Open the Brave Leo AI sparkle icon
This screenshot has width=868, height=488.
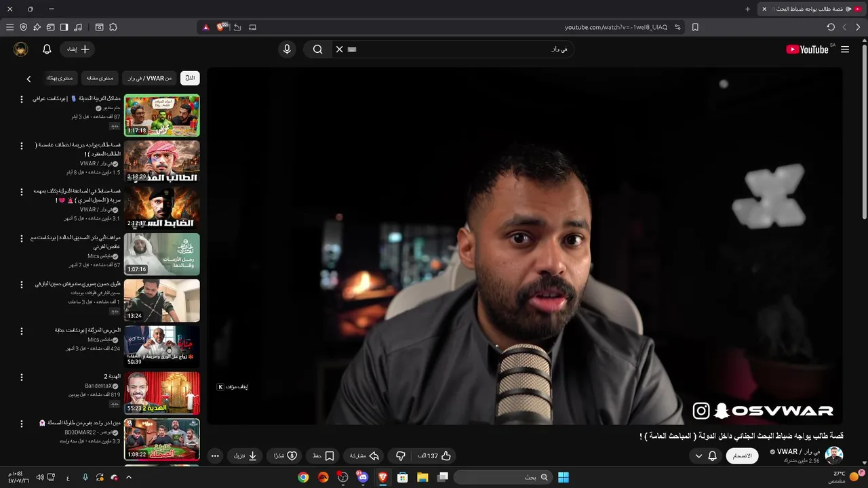pyautogui.click(x=37, y=27)
